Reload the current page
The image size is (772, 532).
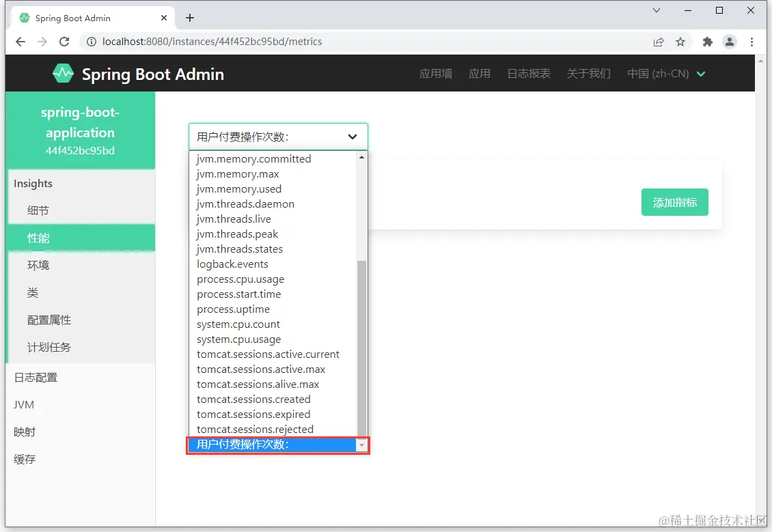(64, 42)
